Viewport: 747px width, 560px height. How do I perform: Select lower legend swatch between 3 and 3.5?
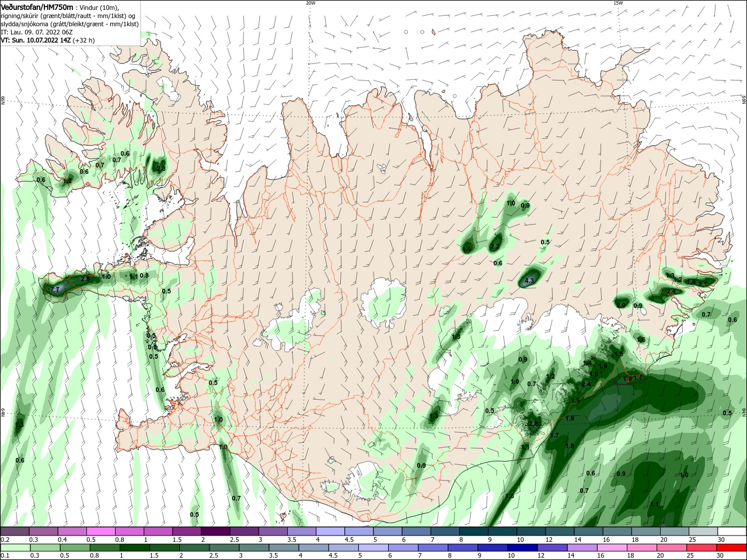point(254,548)
